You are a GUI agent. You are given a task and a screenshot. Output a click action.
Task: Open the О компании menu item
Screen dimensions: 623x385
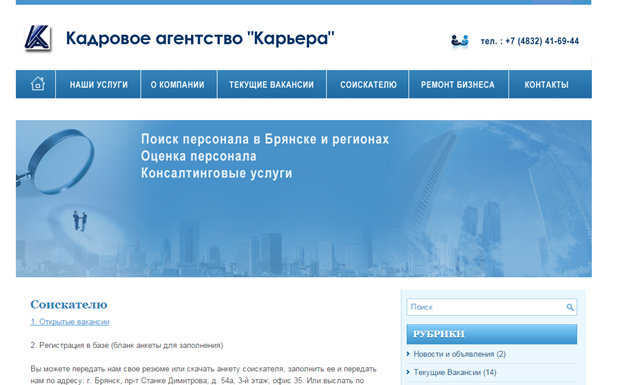(178, 84)
